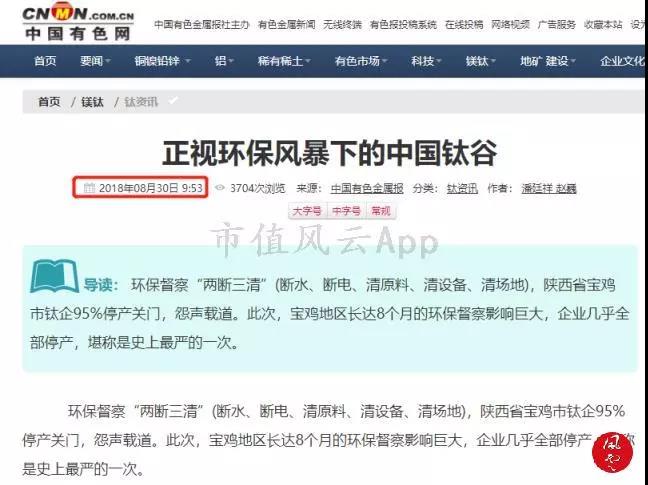Screen dimensions: 648x485
Task: Expand the 稀有稀土 navigation dropdown
Action: (285, 62)
